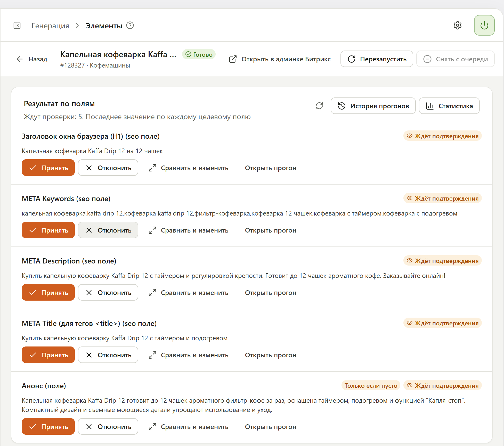Viewport: 504px width, 446px height.
Task: Click Снять с очереди button
Action: click(455, 59)
